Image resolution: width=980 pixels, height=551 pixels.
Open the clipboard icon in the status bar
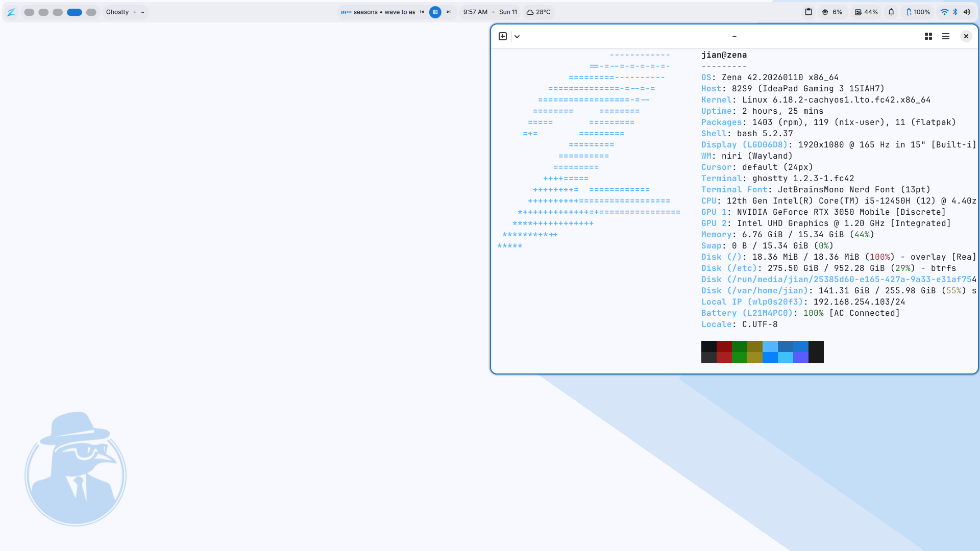[808, 12]
